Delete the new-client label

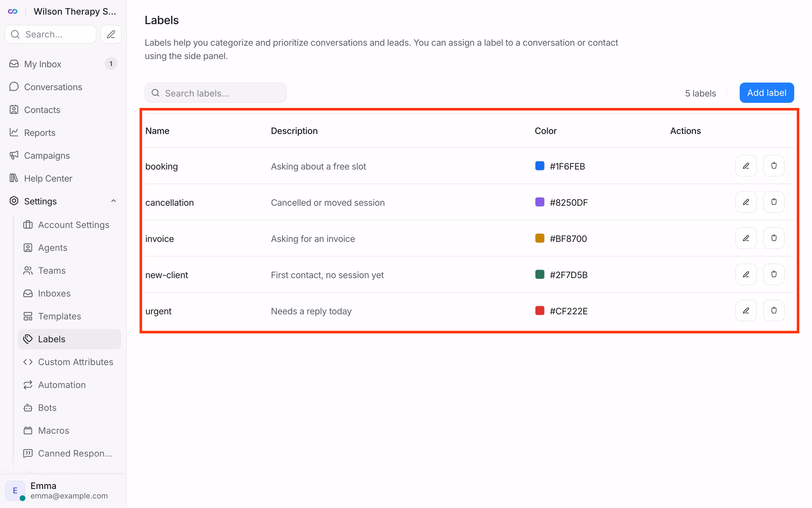click(x=774, y=275)
